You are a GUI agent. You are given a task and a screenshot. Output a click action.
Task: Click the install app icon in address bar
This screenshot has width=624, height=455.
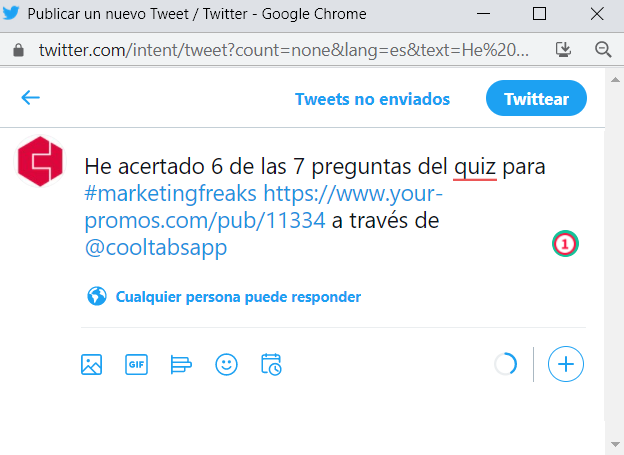[x=563, y=50]
